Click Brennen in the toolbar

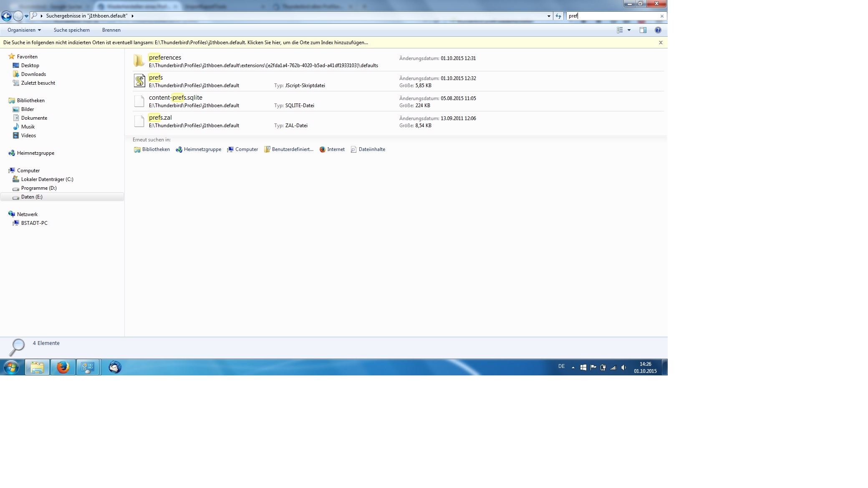click(111, 30)
